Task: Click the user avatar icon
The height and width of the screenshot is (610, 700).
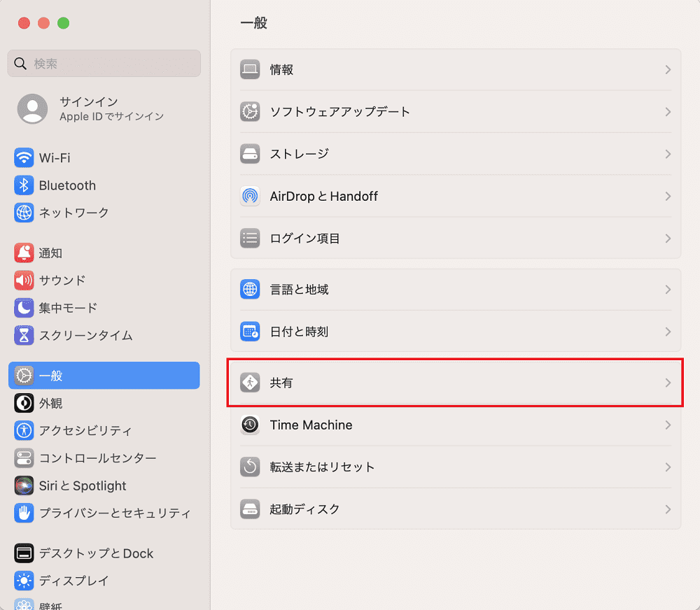Action: tap(33, 108)
